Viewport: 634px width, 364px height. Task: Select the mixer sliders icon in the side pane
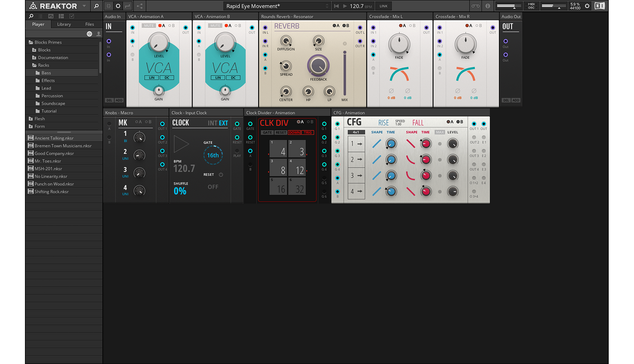pyautogui.click(x=51, y=16)
